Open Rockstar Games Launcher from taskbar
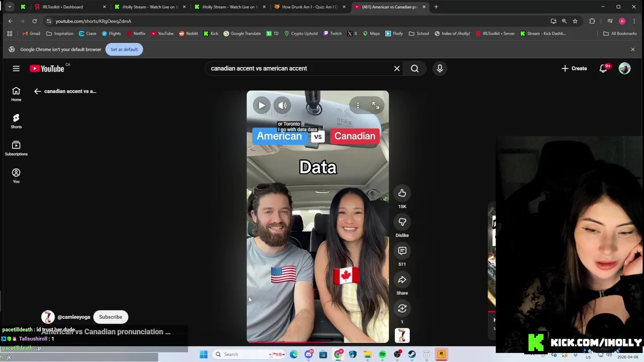 [441, 354]
